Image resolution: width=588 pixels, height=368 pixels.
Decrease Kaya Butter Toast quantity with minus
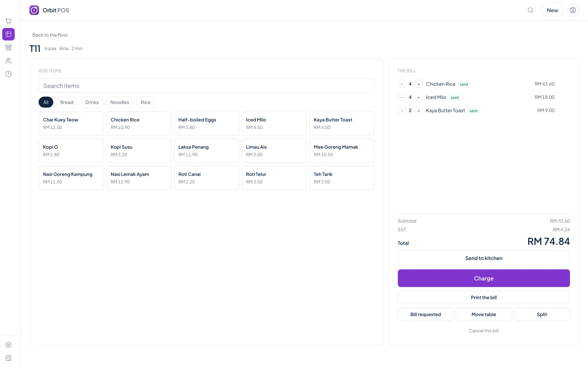pos(402,111)
